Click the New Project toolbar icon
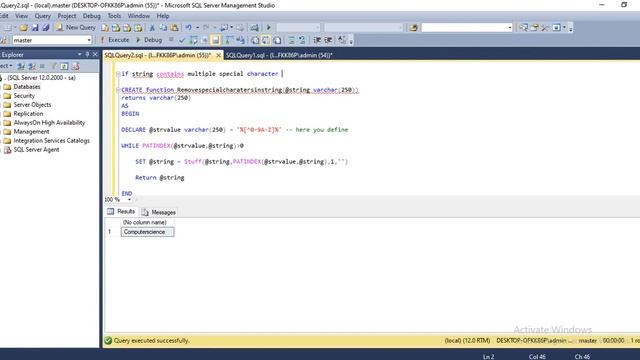 (8, 28)
